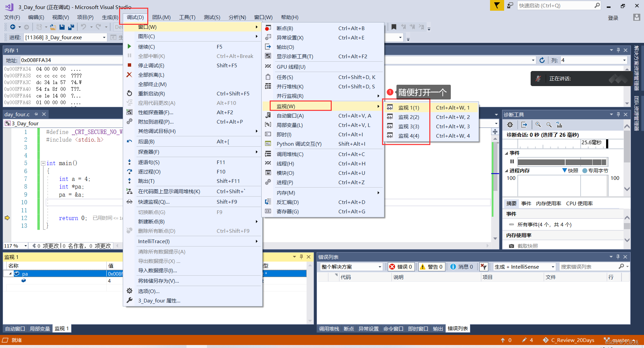Toggle 快照 memory series

[x=570, y=170]
